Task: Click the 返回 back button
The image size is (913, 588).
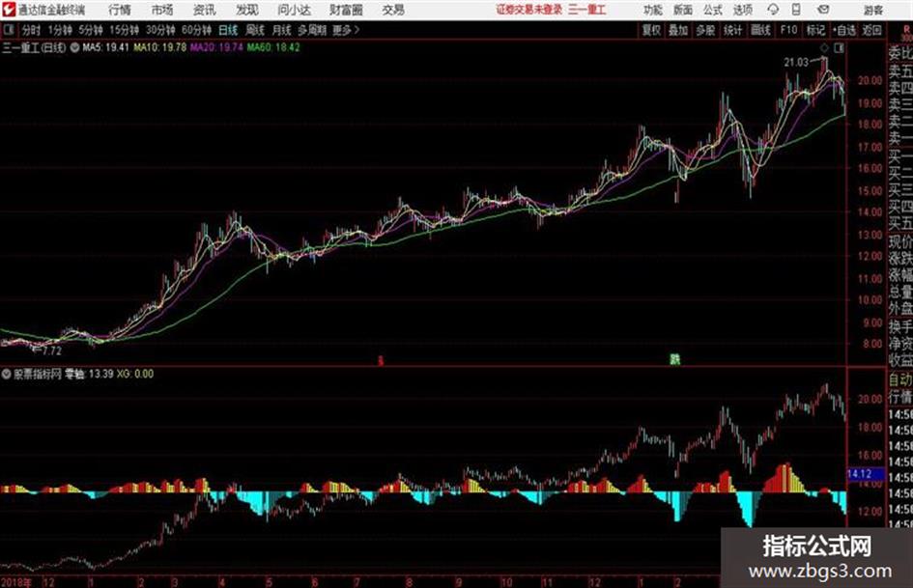Action: coord(871,30)
